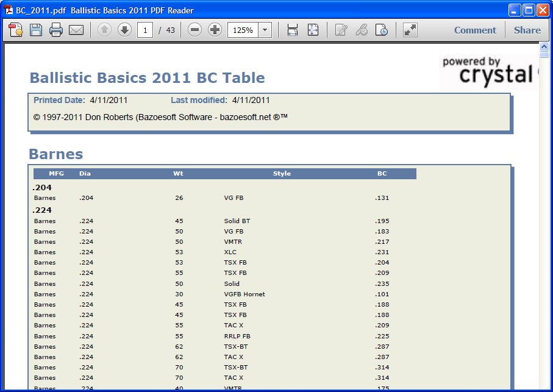Email the document as attachment
Viewport: 553px width, 392px height.
tap(76, 29)
